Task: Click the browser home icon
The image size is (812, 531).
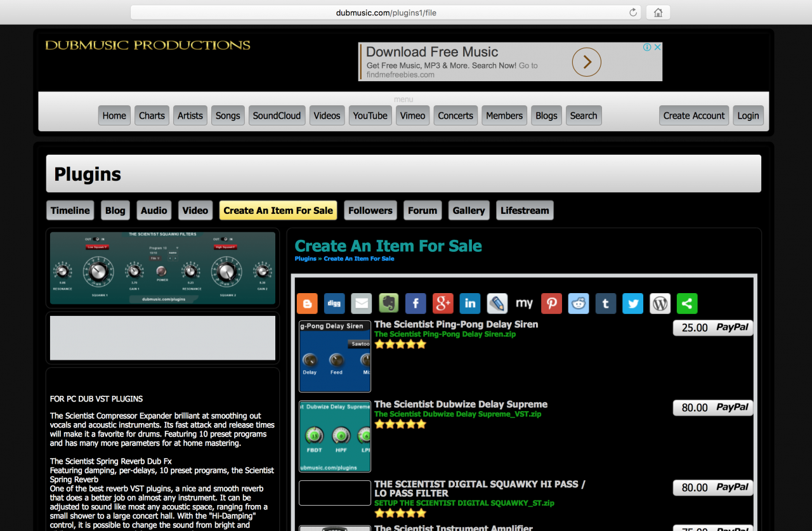Action: click(x=658, y=13)
